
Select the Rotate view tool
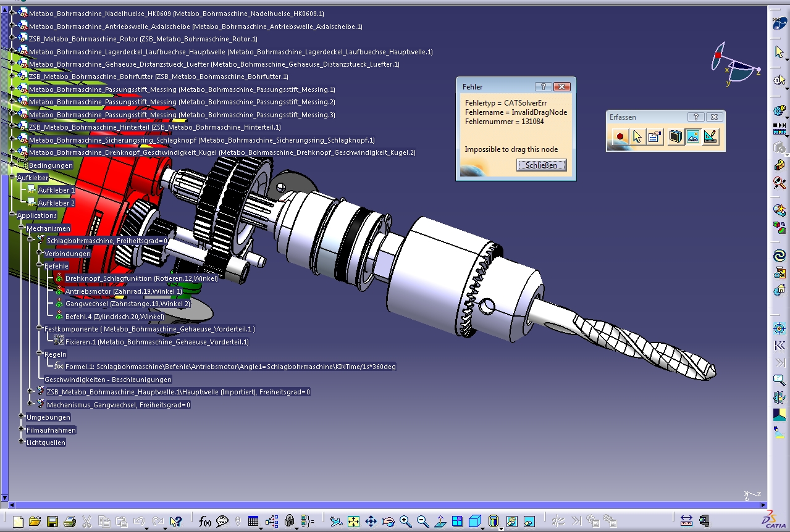point(388,522)
